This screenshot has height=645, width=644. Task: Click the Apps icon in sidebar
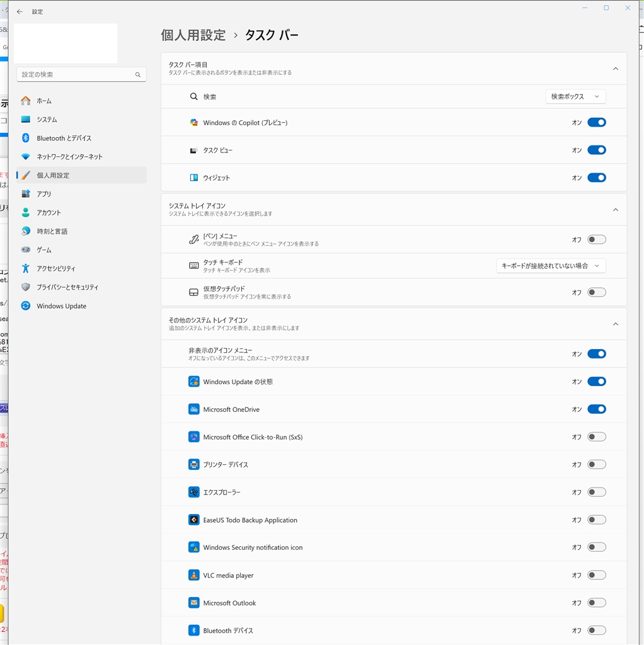pos(25,194)
